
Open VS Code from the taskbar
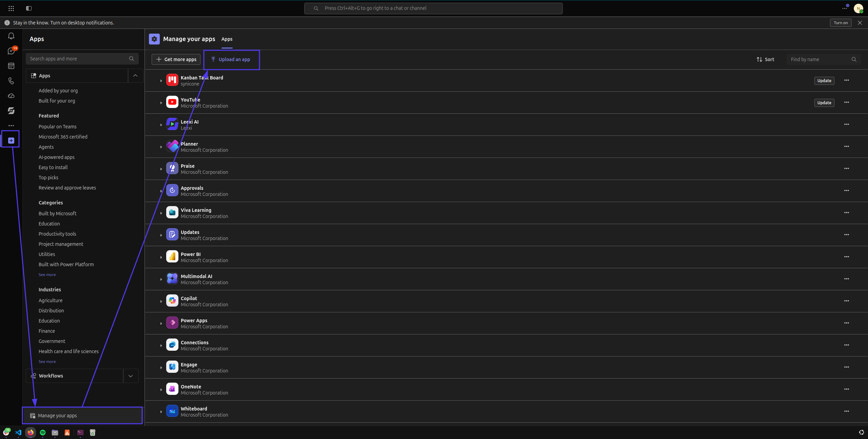(18, 433)
